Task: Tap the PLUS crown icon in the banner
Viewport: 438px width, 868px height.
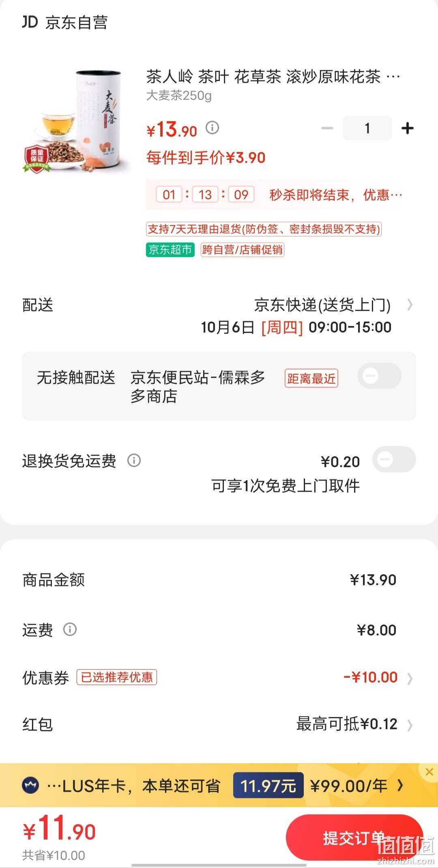Action: 30,786
